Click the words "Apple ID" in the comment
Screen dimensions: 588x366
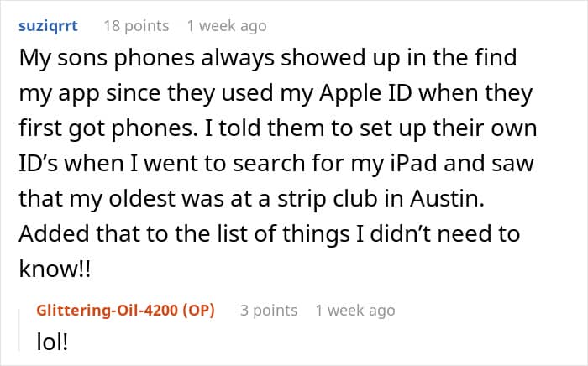click(365, 94)
